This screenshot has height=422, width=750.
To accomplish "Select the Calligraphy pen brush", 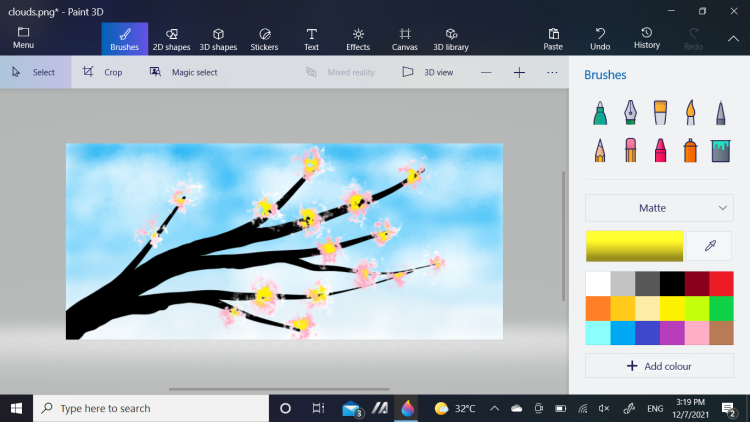I will point(630,113).
